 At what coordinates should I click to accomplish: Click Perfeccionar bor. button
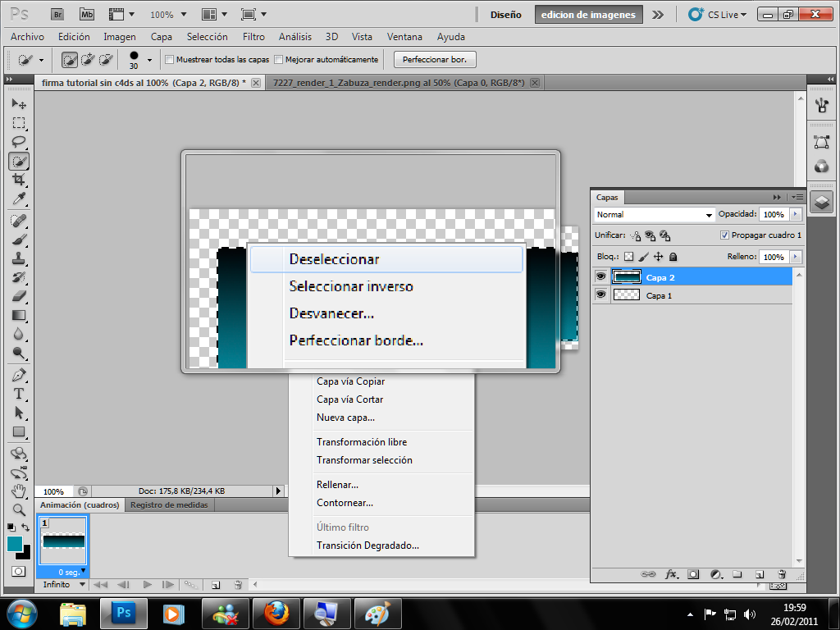click(435, 59)
